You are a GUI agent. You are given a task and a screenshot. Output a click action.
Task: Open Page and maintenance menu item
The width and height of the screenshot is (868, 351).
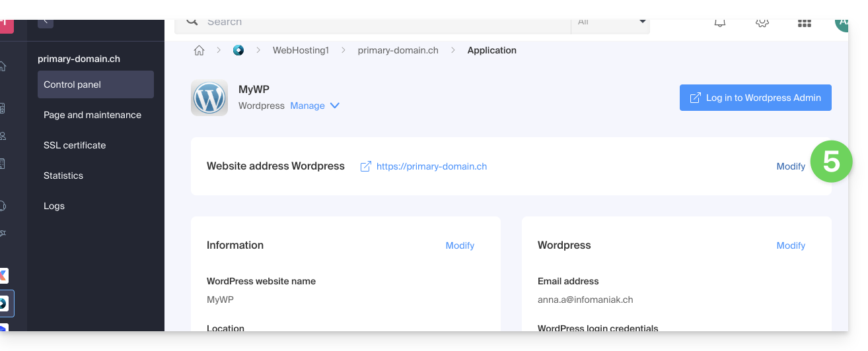click(x=92, y=115)
